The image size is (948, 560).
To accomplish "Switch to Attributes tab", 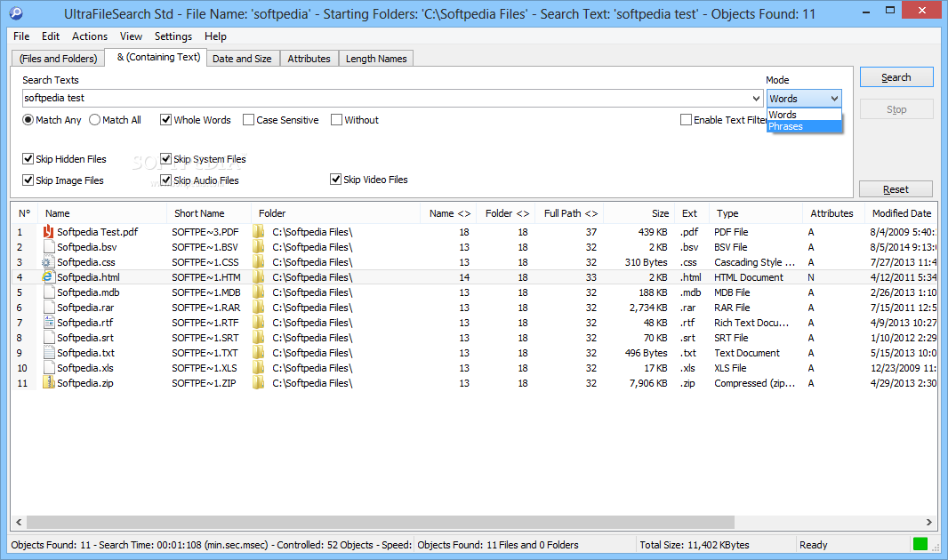I will [x=309, y=59].
